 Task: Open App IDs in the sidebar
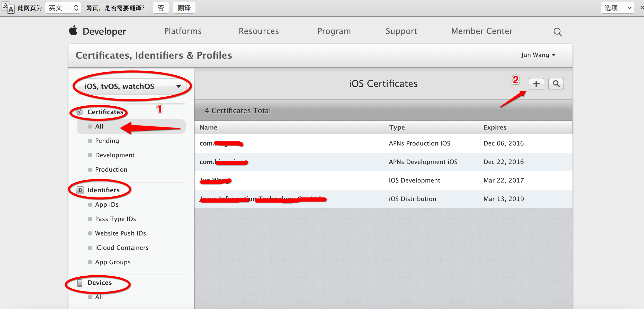(x=106, y=205)
